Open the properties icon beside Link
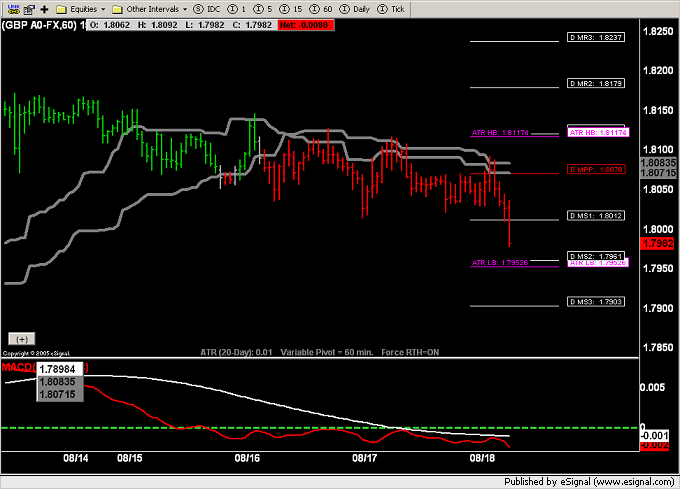The width and height of the screenshot is (680, 489). click(x=29, y=9)
